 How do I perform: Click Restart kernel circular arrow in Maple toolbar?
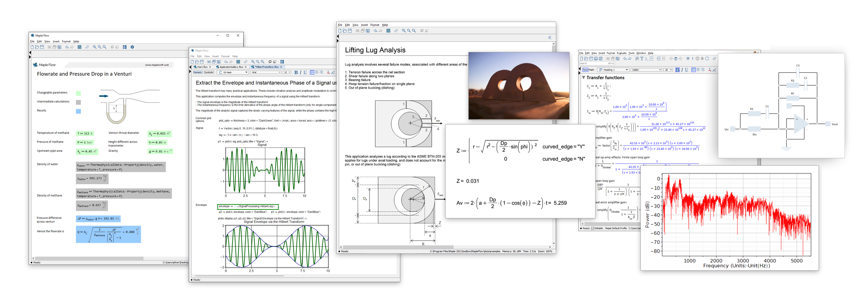[x=707, y=59]
